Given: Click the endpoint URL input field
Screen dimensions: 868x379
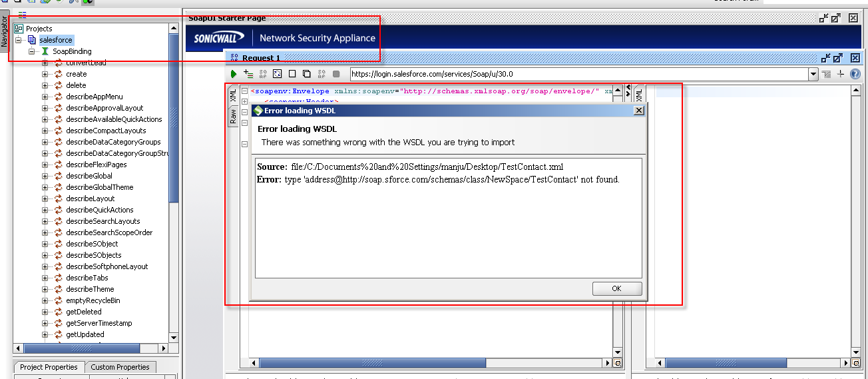Looking at the screenshot, I should click(578, 74).
